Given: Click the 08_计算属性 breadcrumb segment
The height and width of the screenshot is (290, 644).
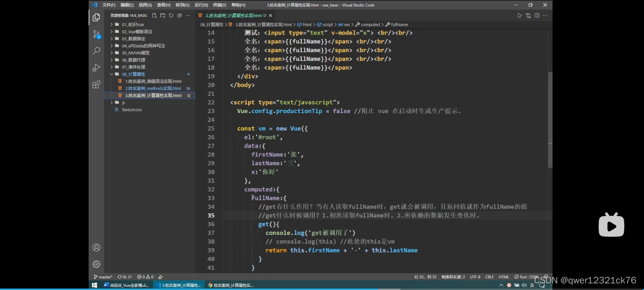Looking at the screenshot, I should [x=212, y=25].
